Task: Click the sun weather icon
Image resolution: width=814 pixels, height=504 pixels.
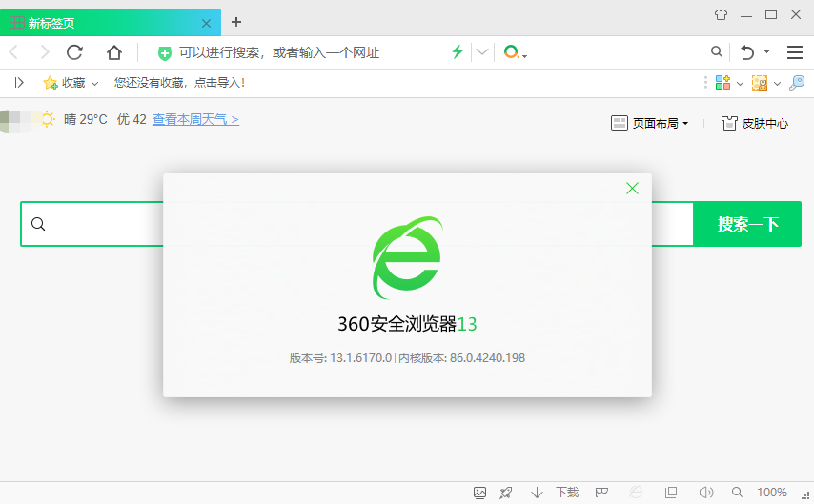Action: click(48, 119)
